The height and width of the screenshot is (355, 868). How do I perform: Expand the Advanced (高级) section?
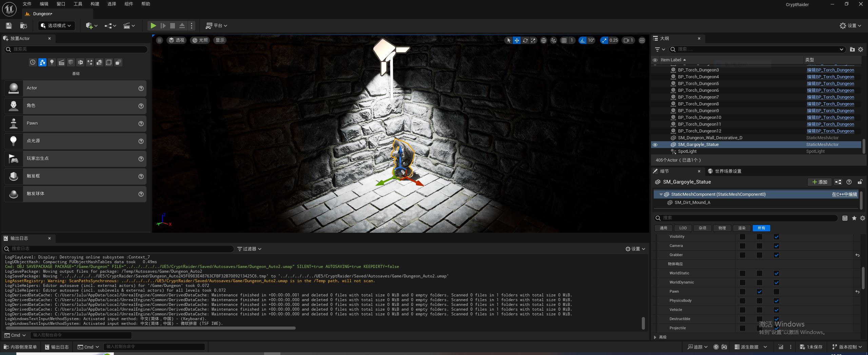coord(655,337)
